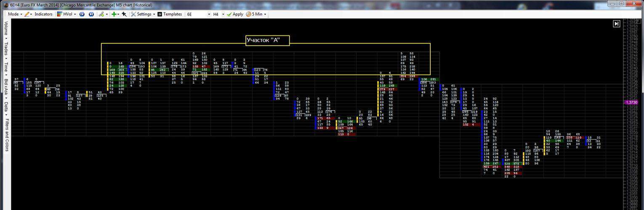This screenshot has width=644, height=210.
Task: Click the 1,3730 current price marker
Action: click(x=631, y=102)
